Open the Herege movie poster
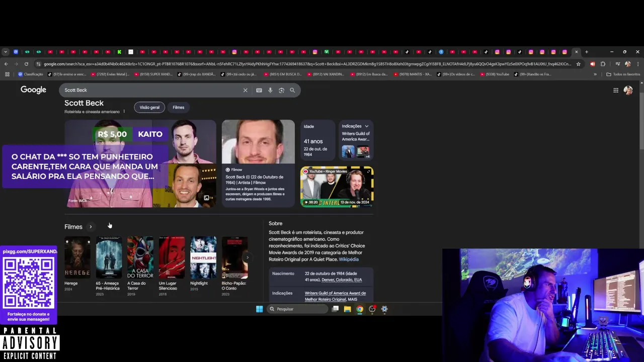 (x=77, y=257)
